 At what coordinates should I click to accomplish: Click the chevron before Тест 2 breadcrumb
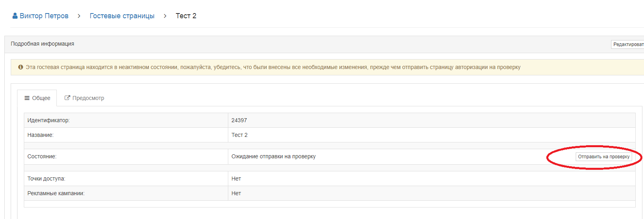pos(165,16)
